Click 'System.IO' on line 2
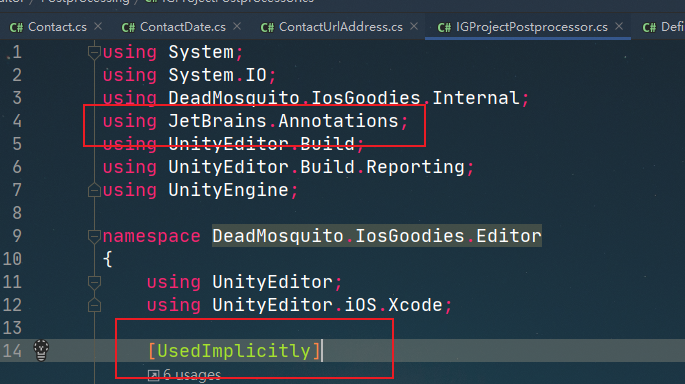Viewport: 685px width, 384px height. [218, 75]
